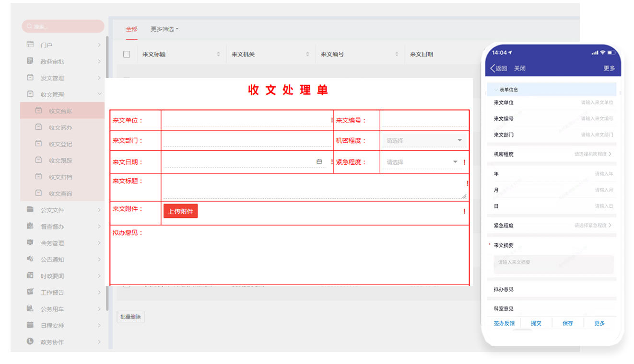The height and width of the screenshot is (364, 634).
Task: Click the 收文台账 submenu icon
Action: [x=38, y=111]
